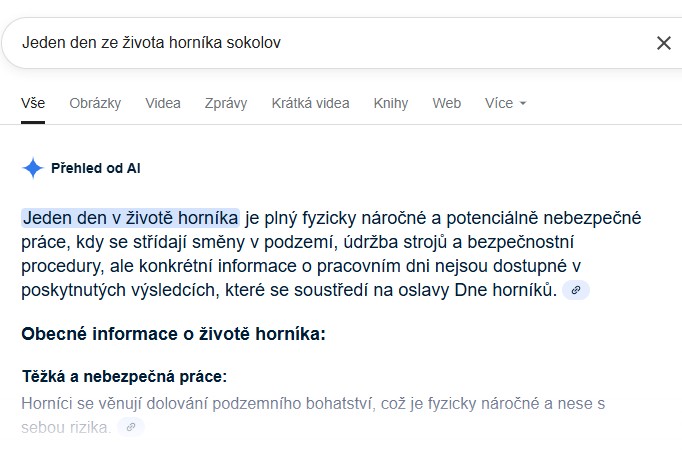
Task: Click highlighted text Jeden den v životě horníka
Action: point(130,218)
